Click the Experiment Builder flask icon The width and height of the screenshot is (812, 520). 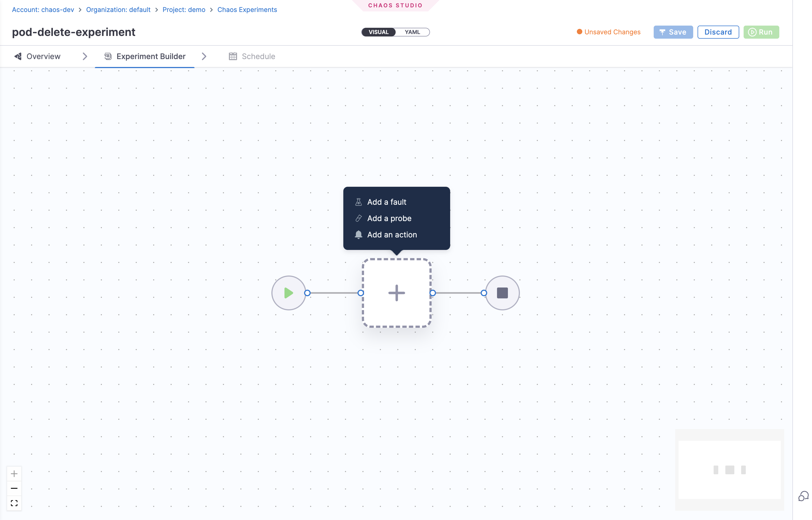point(107,56)
